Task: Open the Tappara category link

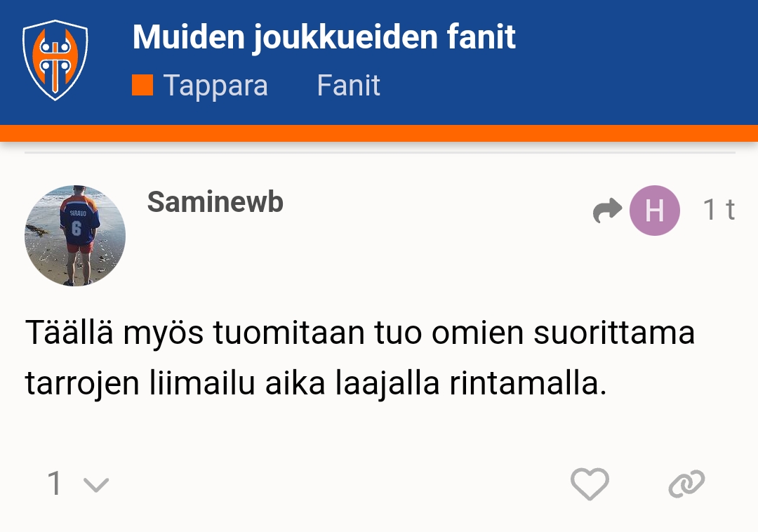Action: click(x=215, y=86)
